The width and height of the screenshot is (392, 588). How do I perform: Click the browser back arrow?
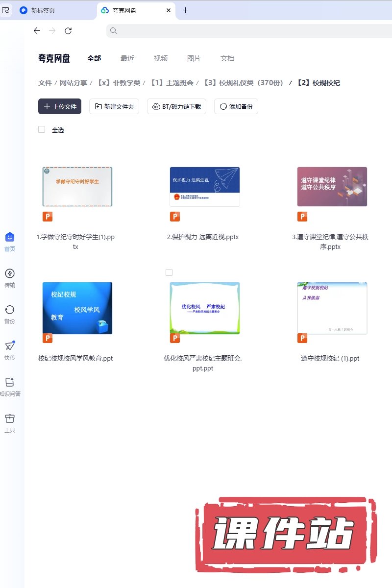pyautogui.click(x=37, y=31)
